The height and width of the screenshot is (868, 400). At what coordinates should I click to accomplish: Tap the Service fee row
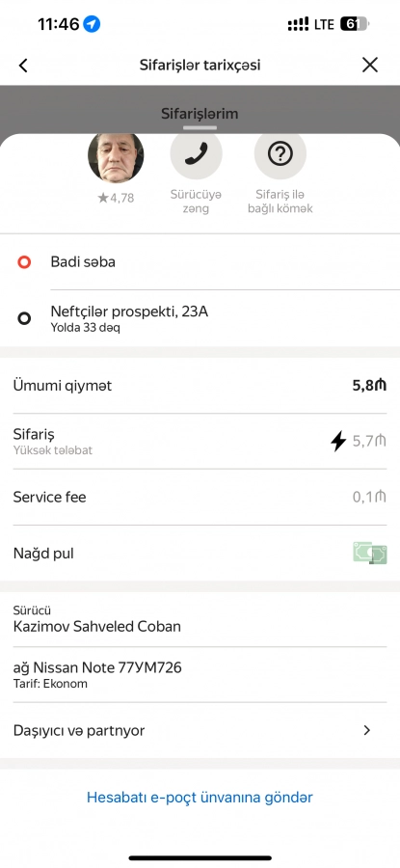coord(200,497)
